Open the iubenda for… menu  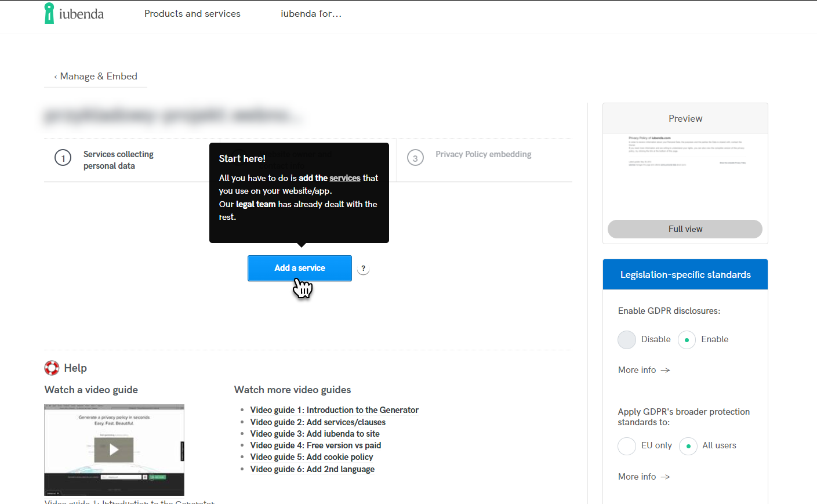pos(311,13)
